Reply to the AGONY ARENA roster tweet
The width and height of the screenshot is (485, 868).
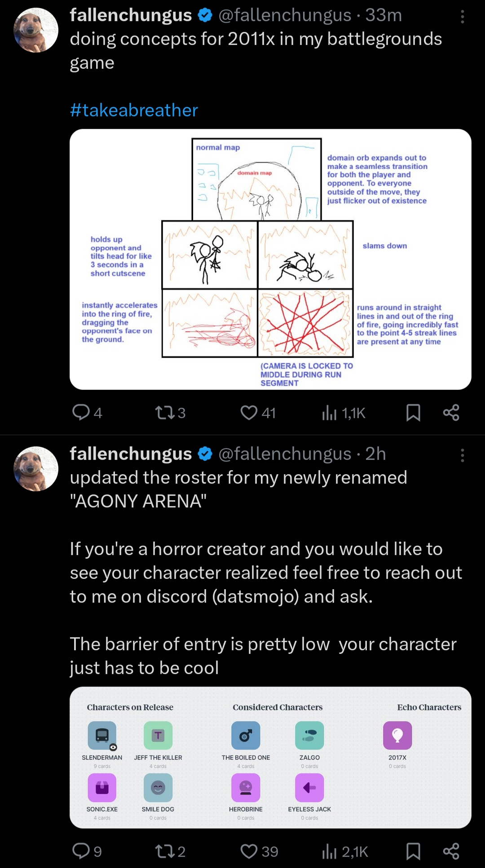click(x=82, y=851)
